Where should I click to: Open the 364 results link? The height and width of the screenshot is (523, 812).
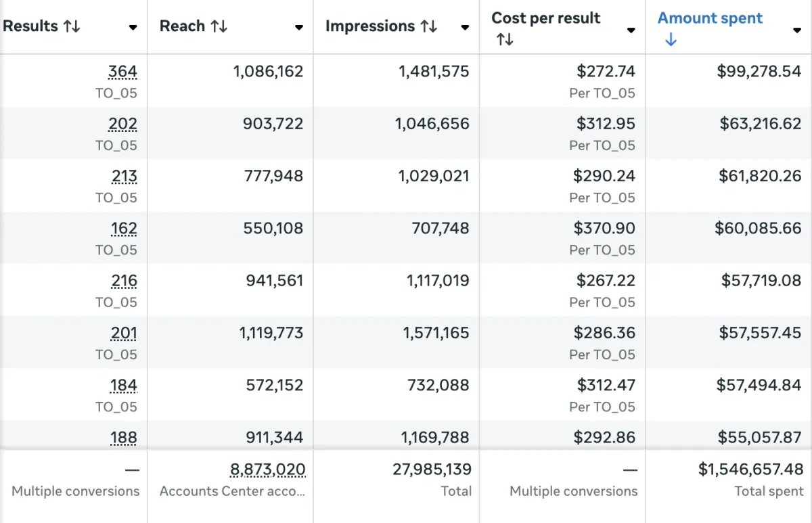pyautogui.click(x=122, y=72)
